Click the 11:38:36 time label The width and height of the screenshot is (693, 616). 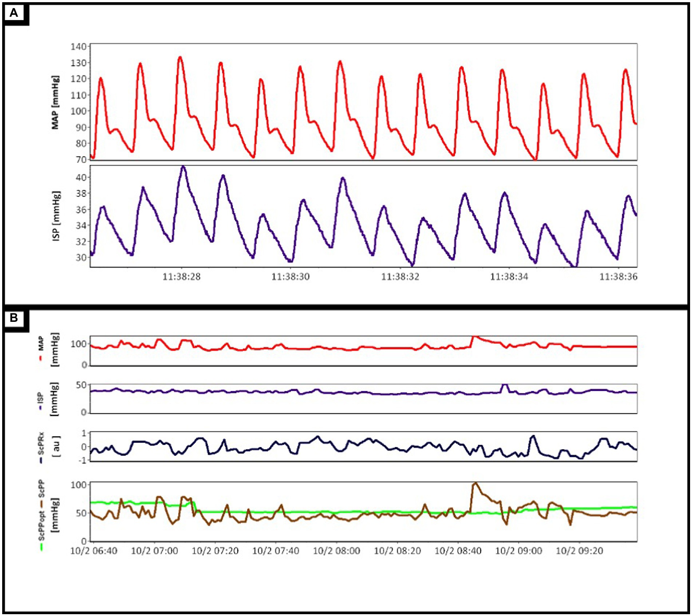point(618,277)
